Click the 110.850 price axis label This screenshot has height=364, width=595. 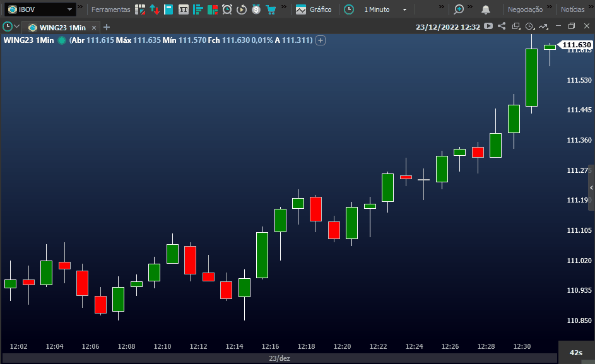point(579,320)
